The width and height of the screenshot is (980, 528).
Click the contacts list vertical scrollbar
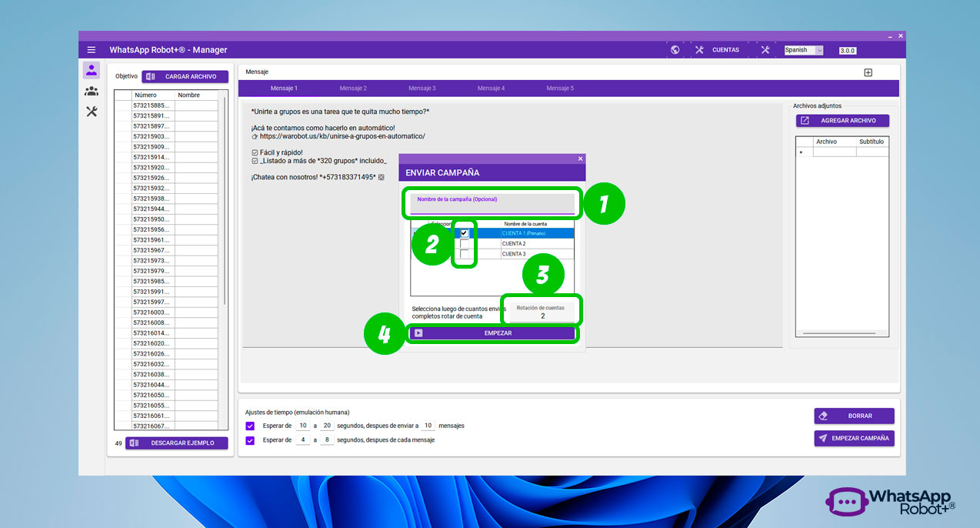point(225,200)
